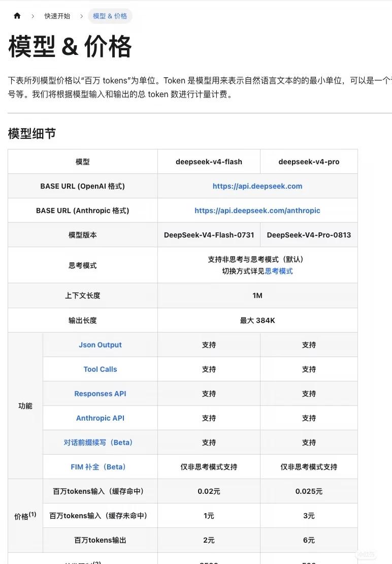This screenshot has height=564, width=392.
Task: Click the deepseek-v4-flash column header
Action: 209,162
